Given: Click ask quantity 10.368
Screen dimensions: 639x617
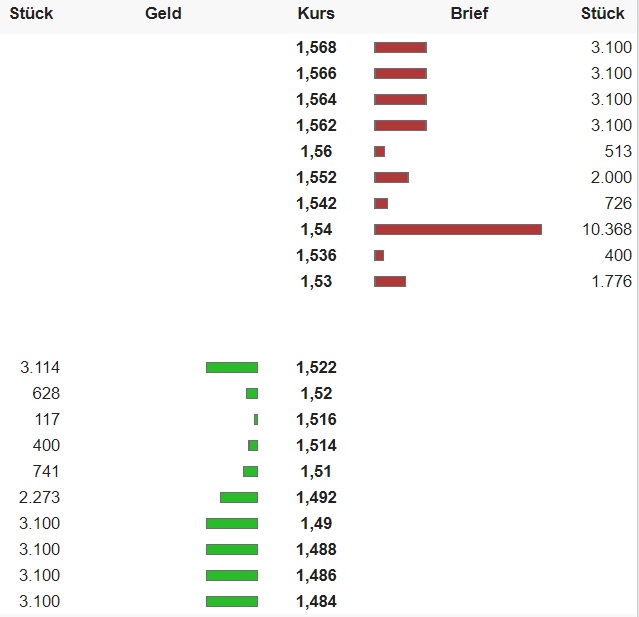Looking at the screenshot, I should (606, 230).
